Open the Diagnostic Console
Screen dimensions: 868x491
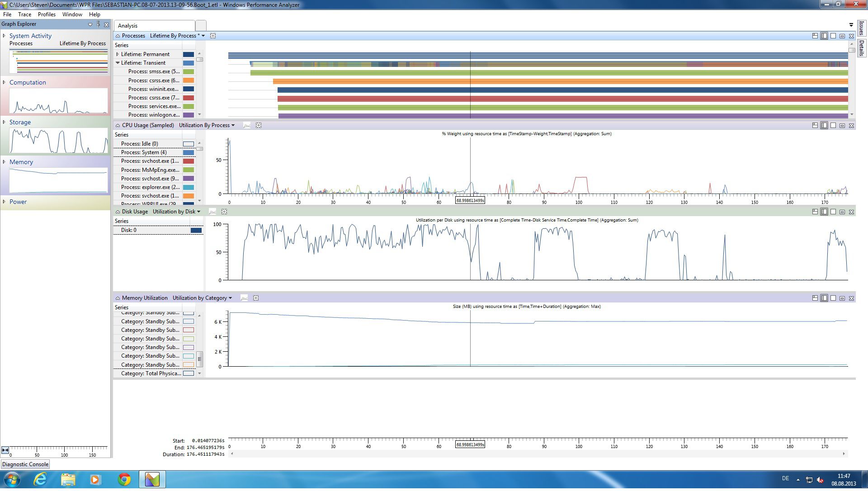pos(25,464)
